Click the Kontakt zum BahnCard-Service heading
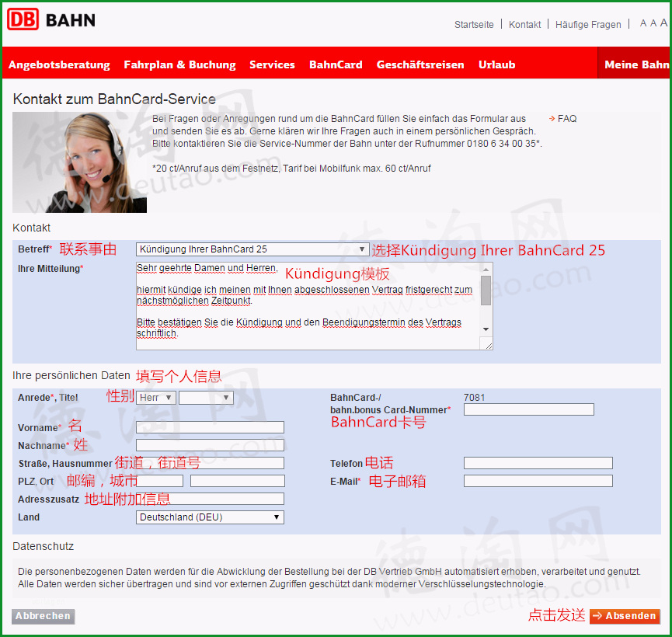The width and height of the screenshot is (672, 637). (x=114, y=99)
